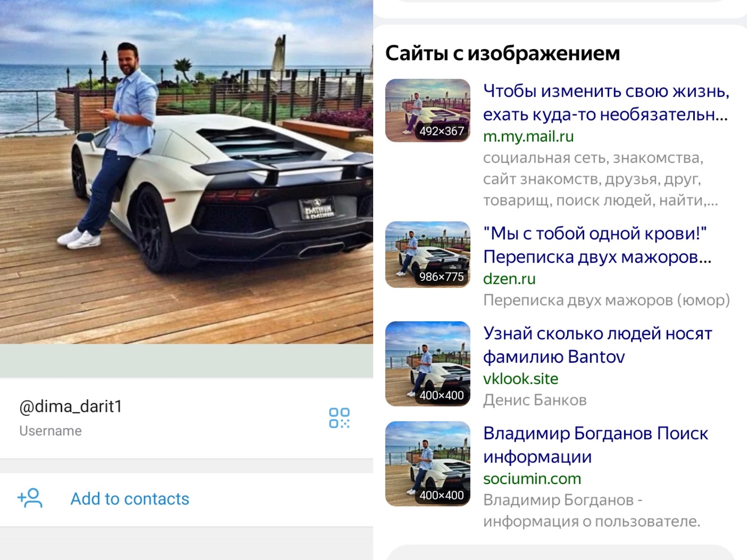This screenshot has width=747, height=560.
Task: Click the "Переписка двух мажоров (юмор)" description
Action: [x=606, y=300]
